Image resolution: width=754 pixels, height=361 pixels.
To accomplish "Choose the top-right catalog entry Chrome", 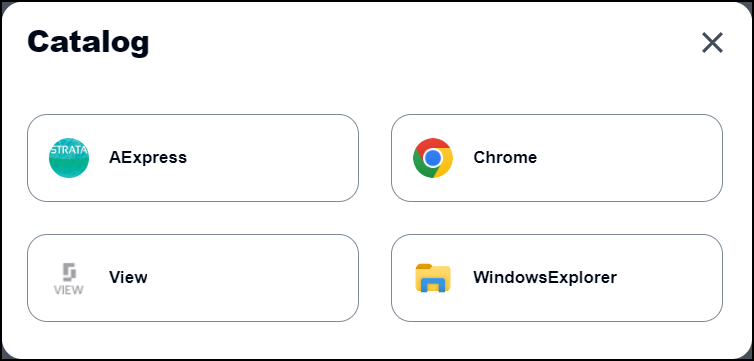I will pos(557,158).
